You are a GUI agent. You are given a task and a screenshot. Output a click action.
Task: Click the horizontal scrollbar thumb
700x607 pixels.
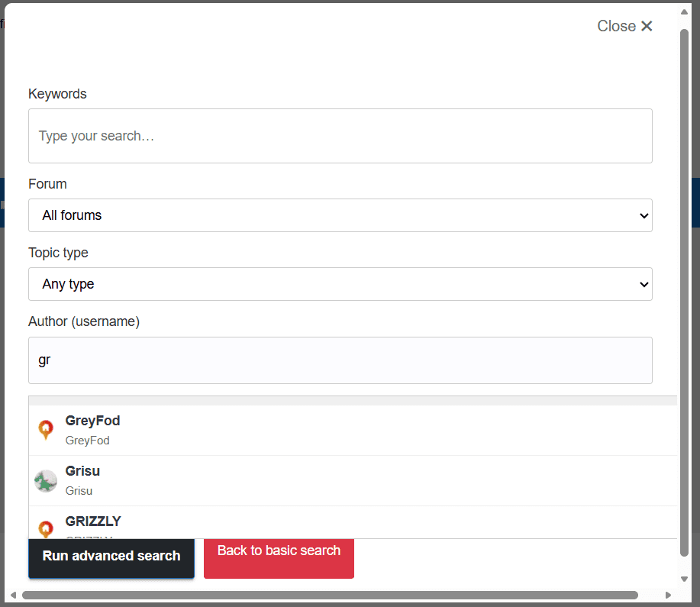tap(328, 595)
